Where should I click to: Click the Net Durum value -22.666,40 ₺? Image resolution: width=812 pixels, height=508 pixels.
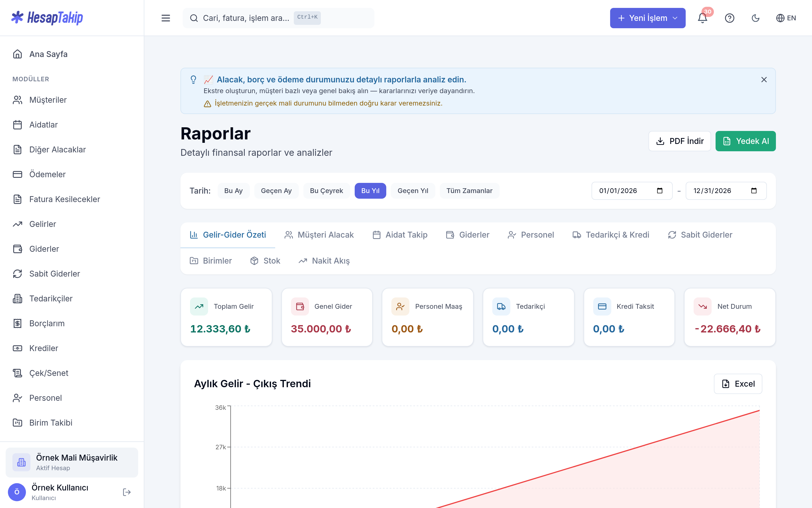click(727, 329)
